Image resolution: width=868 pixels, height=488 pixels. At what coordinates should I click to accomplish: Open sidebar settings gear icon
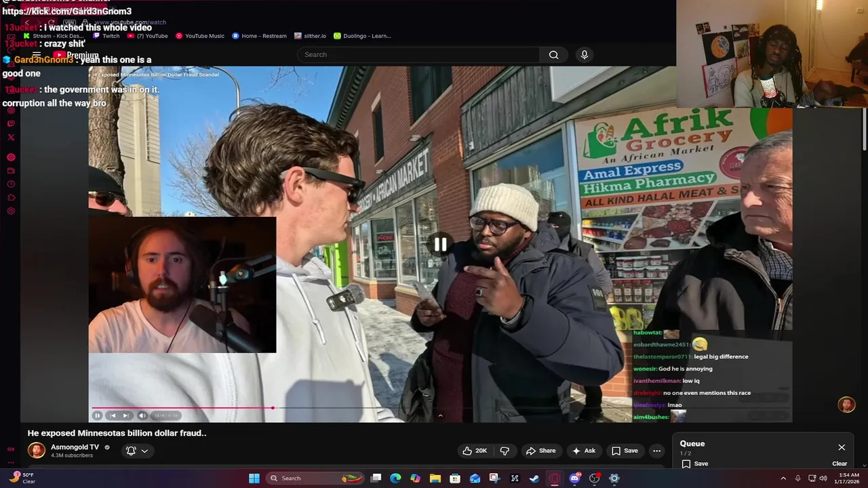(11, 211)
